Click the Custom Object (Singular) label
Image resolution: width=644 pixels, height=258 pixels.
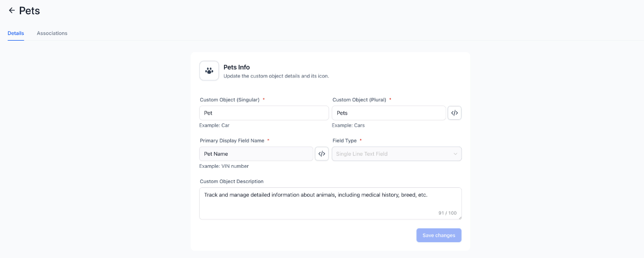229,100
